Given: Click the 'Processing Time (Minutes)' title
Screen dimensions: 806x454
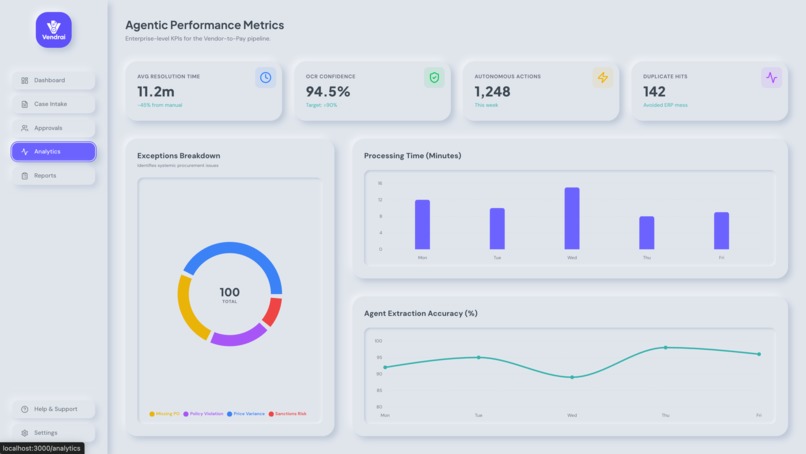Looking at the screenshot, I should click(x=413, y=156).
